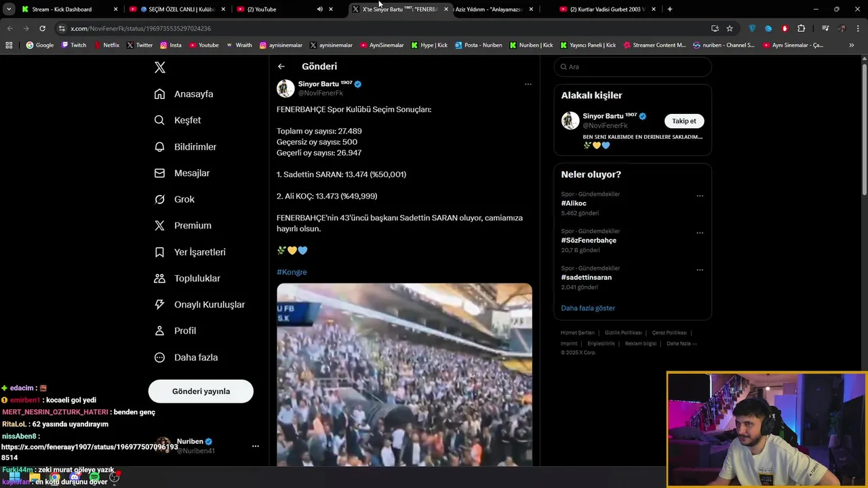Screen dimensions: 868x488
Task: Click the X logo in sidebar
Action: 160,67
